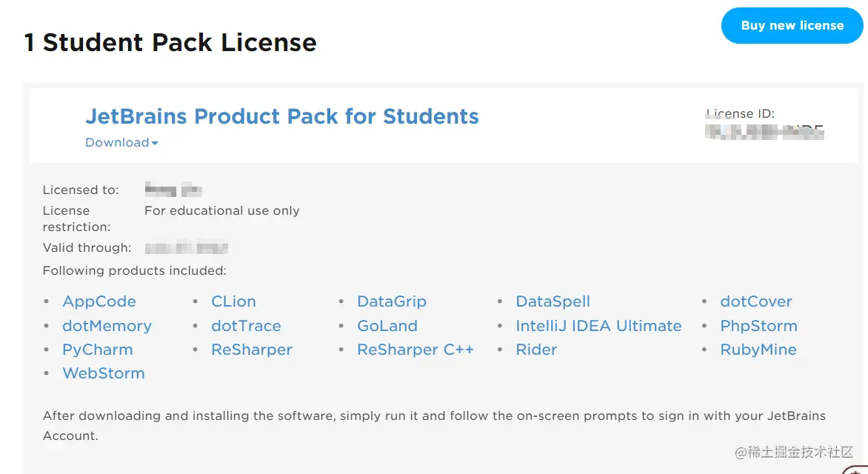Open the DataSpell product link

coord(553,301)
